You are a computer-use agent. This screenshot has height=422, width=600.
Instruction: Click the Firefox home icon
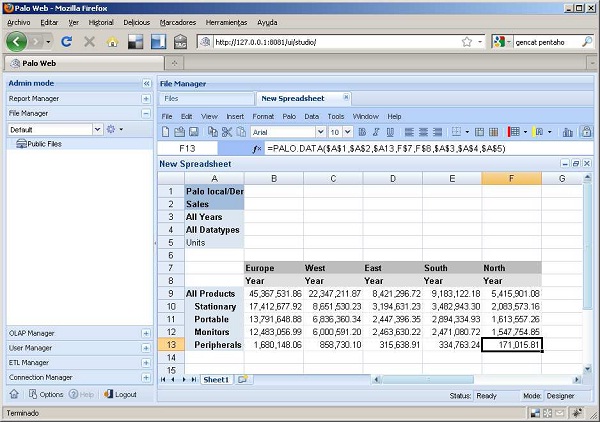[112, 42]
